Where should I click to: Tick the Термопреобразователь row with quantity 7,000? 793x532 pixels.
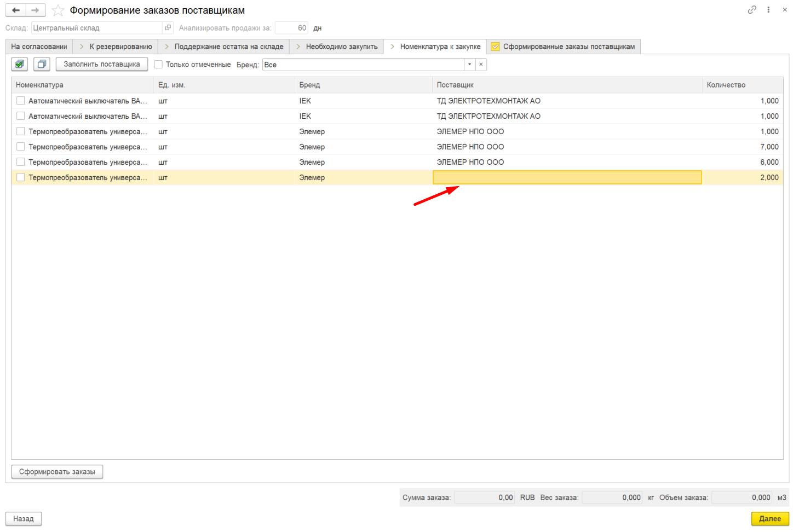pos(20,147)
